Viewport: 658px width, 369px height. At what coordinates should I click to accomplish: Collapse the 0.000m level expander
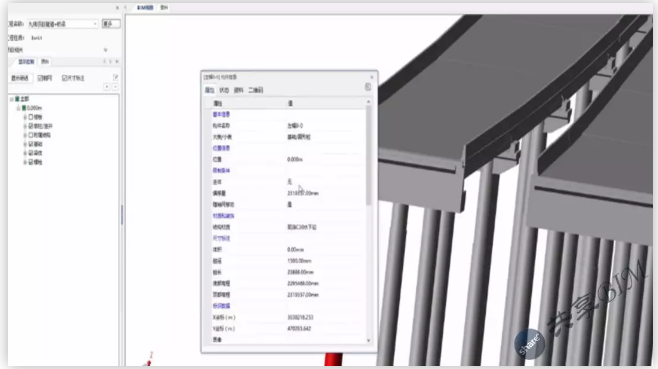pos(18,108)
